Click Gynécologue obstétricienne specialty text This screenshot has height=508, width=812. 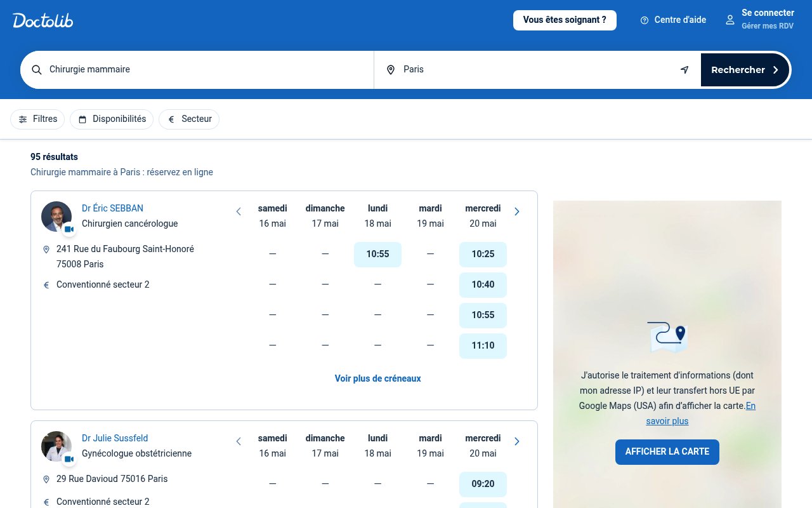pos(137,453)
